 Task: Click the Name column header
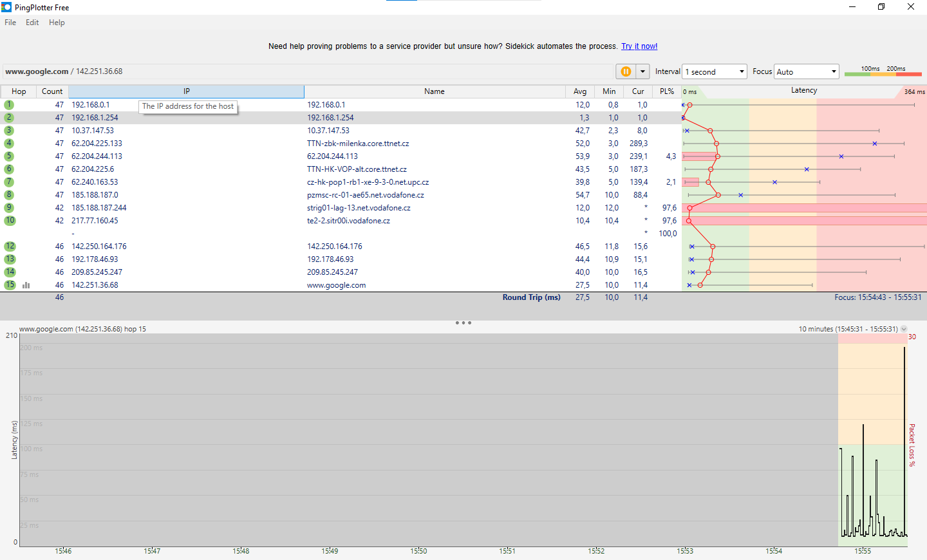[435, 91]
